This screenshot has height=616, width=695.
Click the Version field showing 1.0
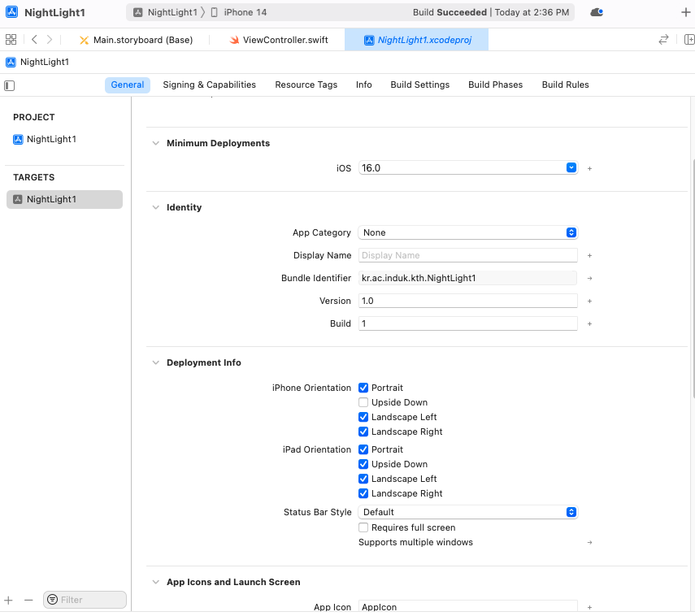[468, 301]
